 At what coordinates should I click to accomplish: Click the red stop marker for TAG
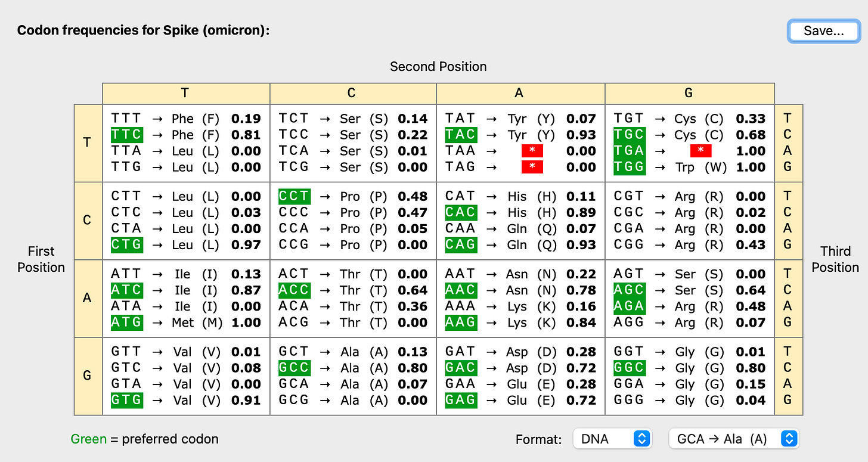click(x=532, y=167)
